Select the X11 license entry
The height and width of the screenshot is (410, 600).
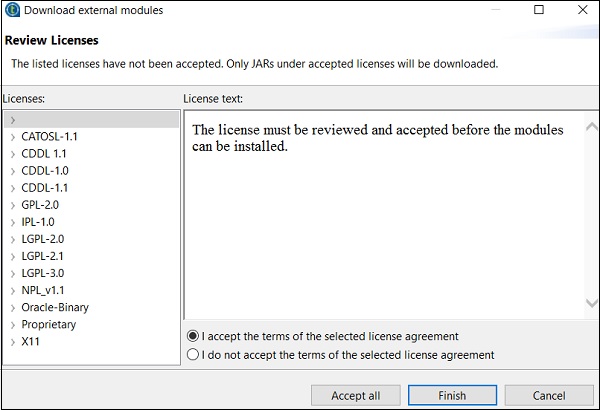pos(31,341)
